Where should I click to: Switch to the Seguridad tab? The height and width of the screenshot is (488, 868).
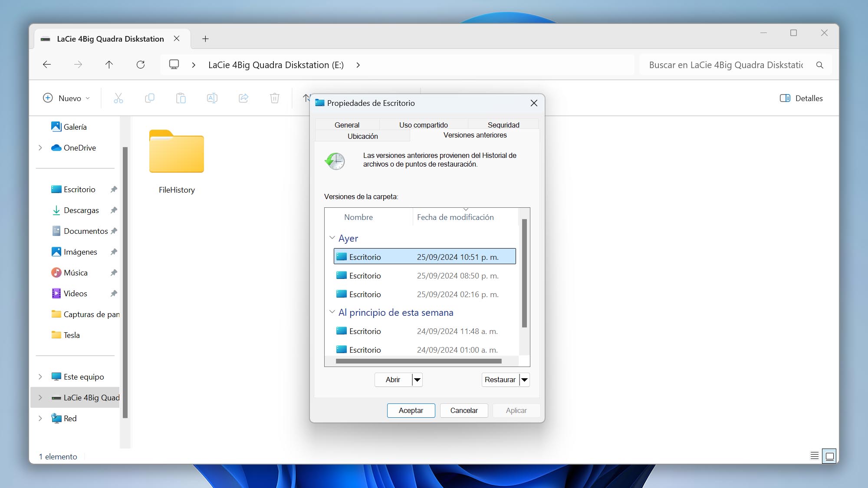click(503, 125)
